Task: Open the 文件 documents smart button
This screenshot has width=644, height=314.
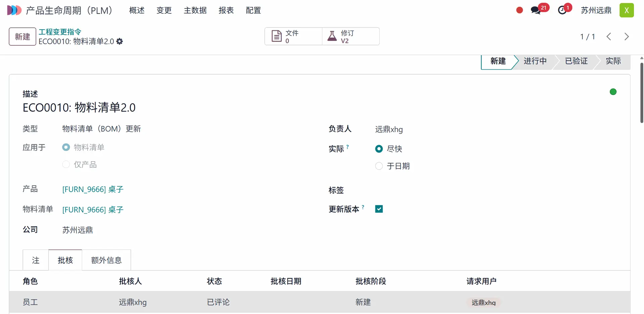Action: (293, 36)
